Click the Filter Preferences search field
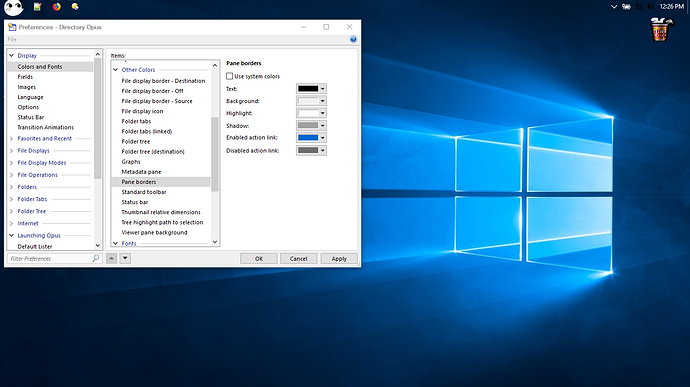 [x=50, y=258]
